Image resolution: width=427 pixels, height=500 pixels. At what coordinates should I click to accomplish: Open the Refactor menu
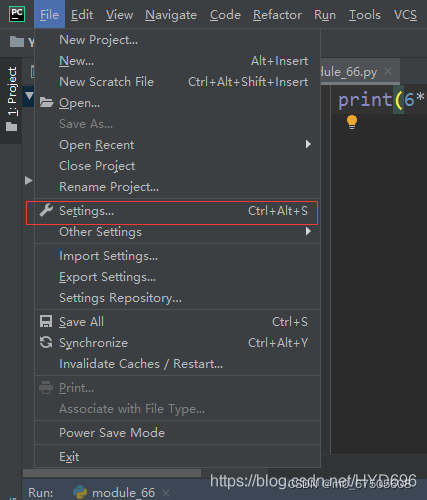click(x=277, y=15)
